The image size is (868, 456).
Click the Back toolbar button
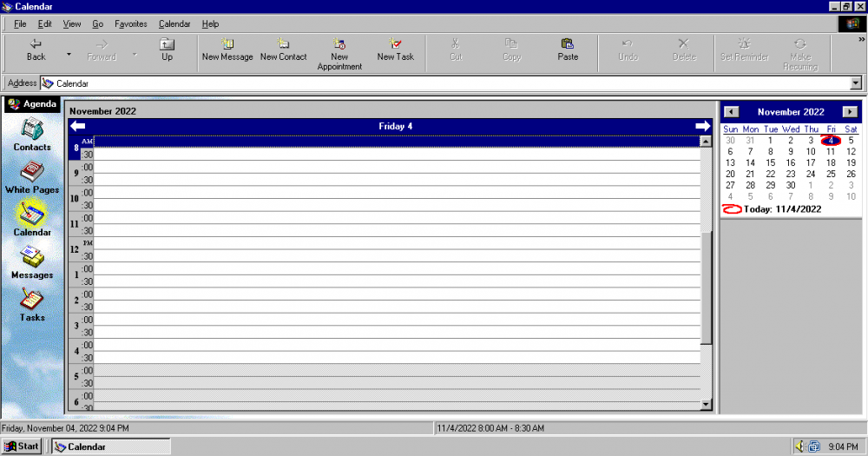click(36, 50)
